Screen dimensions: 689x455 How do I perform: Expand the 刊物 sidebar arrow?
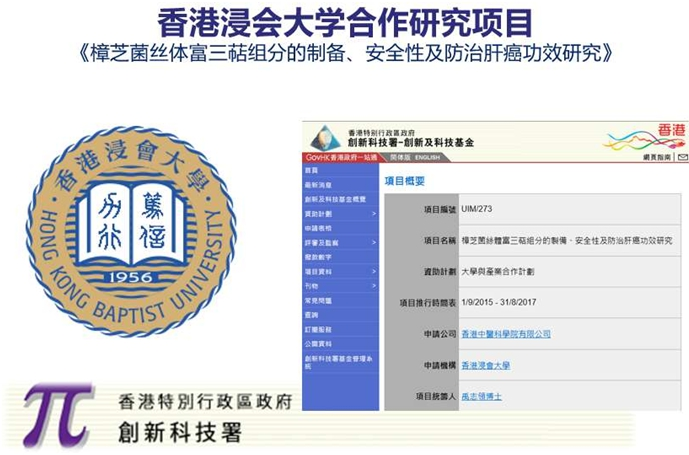click(x=374, y=286)
